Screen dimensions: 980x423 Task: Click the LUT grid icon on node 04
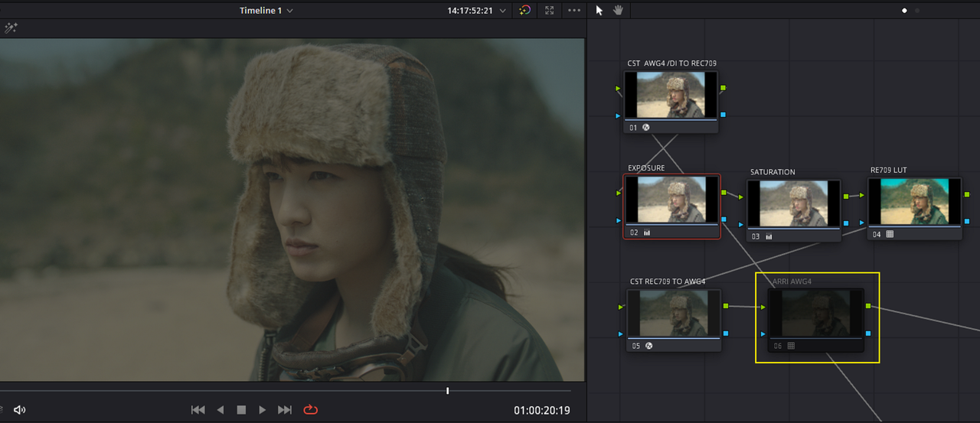coord(890,234)
